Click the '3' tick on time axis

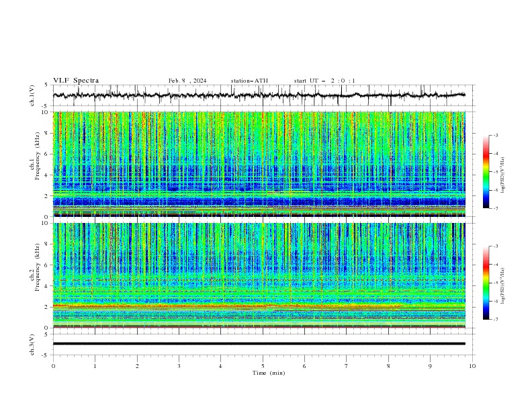click(x=179, y=366)
